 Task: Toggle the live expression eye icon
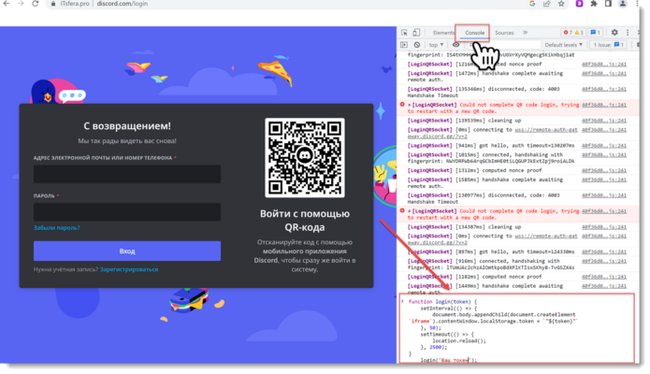coord(456,45)
